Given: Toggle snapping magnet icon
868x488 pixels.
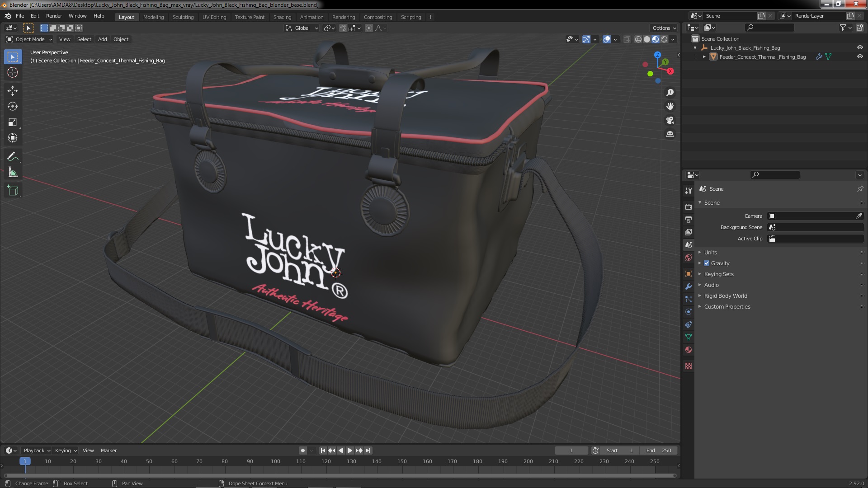Looking at the screenshot, I should coord(343,28).
